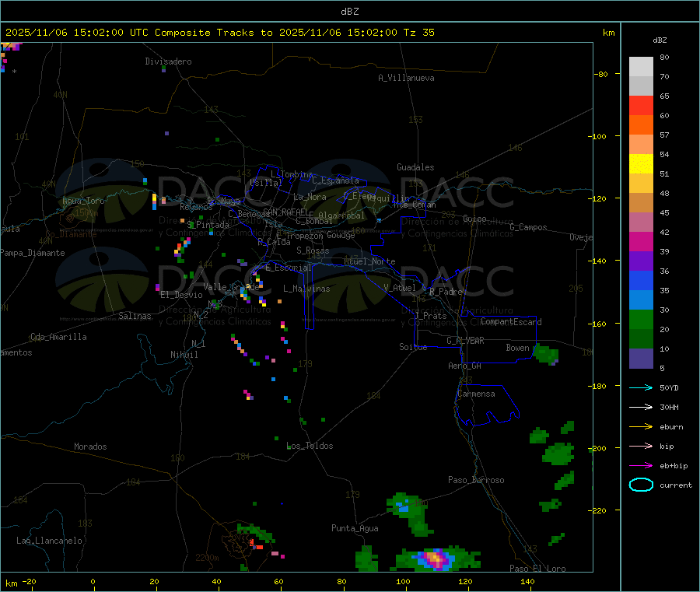Click the green radar echo next to Bowen
This screenshot has height=592, width=700.
coord(545,355)
